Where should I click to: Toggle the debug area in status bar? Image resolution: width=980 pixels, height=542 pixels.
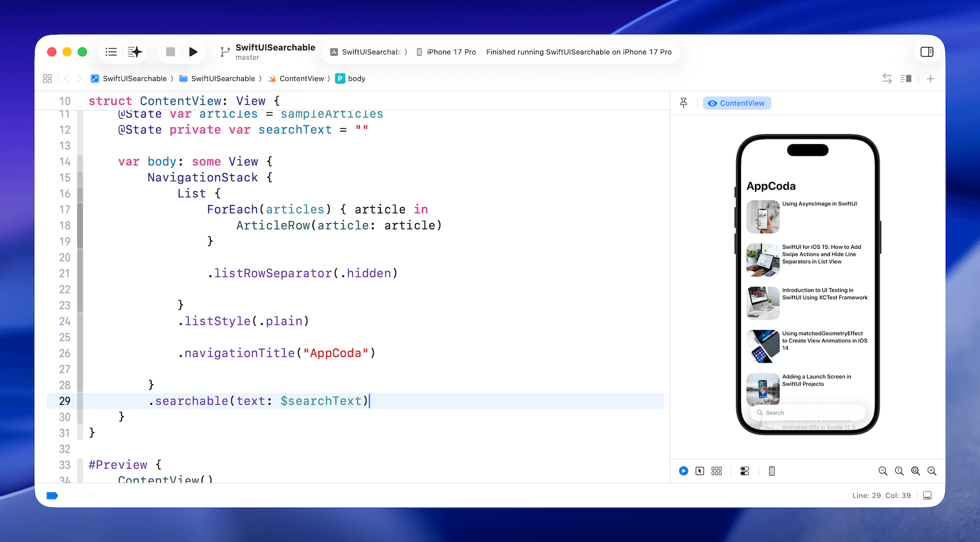tap(927, 496)
